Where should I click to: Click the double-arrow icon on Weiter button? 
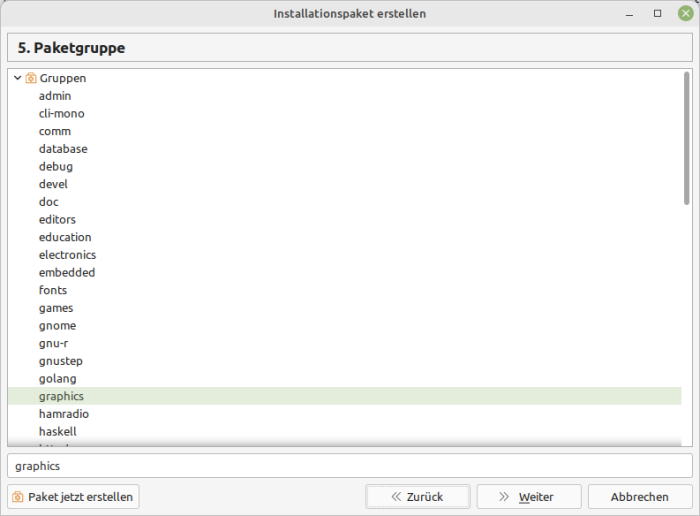point(504,497)
